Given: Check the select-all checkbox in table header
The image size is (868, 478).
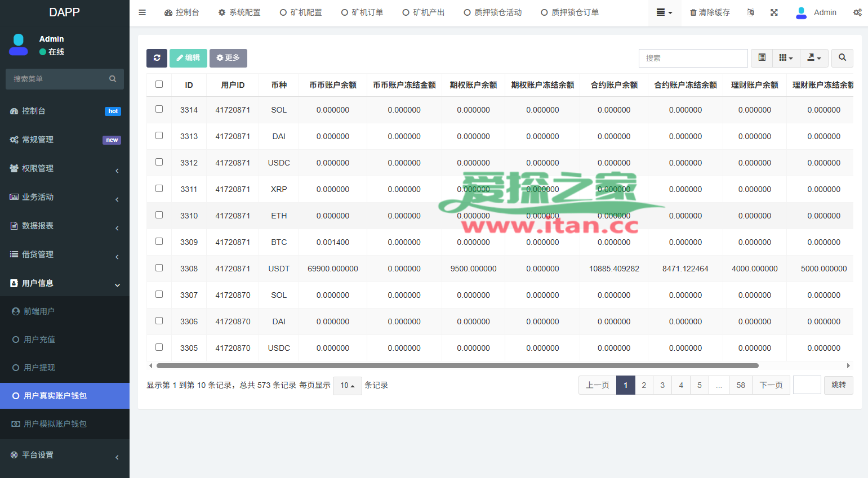Looking at the screenshot, I should [159, 84].
